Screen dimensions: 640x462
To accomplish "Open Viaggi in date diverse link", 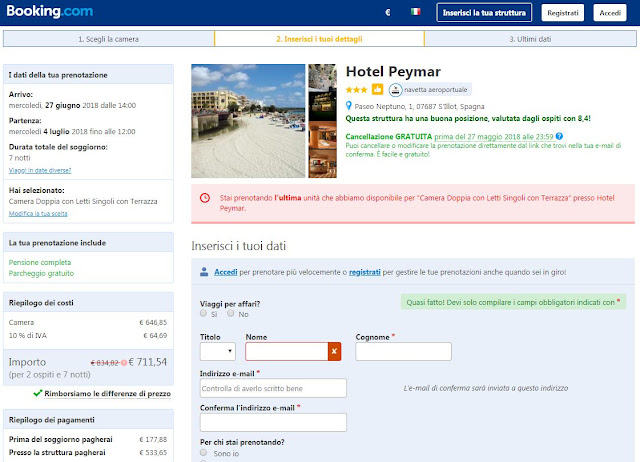I will pyautogui.click(x=40, y=171).
